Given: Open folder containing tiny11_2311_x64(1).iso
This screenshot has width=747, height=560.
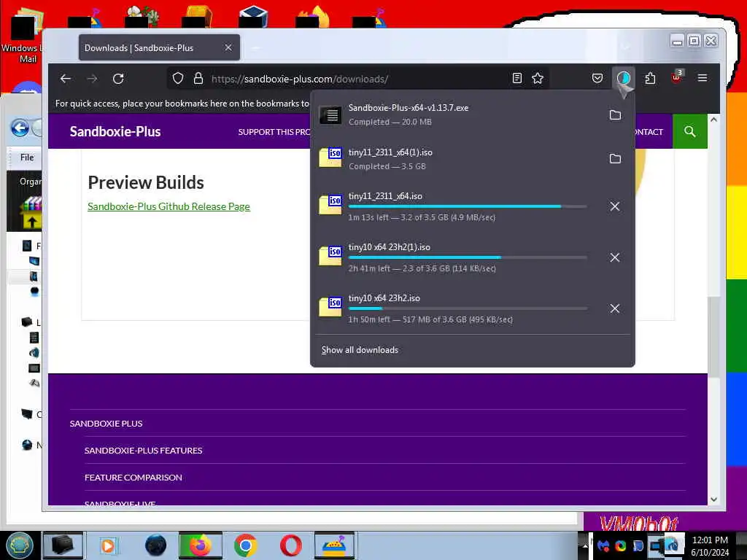Looking at the screenshot, I should point(615,158).
